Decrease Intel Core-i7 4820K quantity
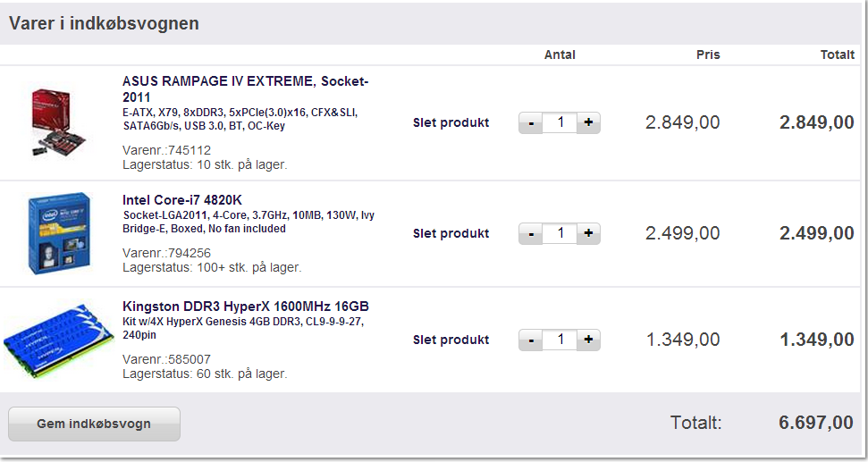Viewport: 868px width, 462px height. [531, 233]
